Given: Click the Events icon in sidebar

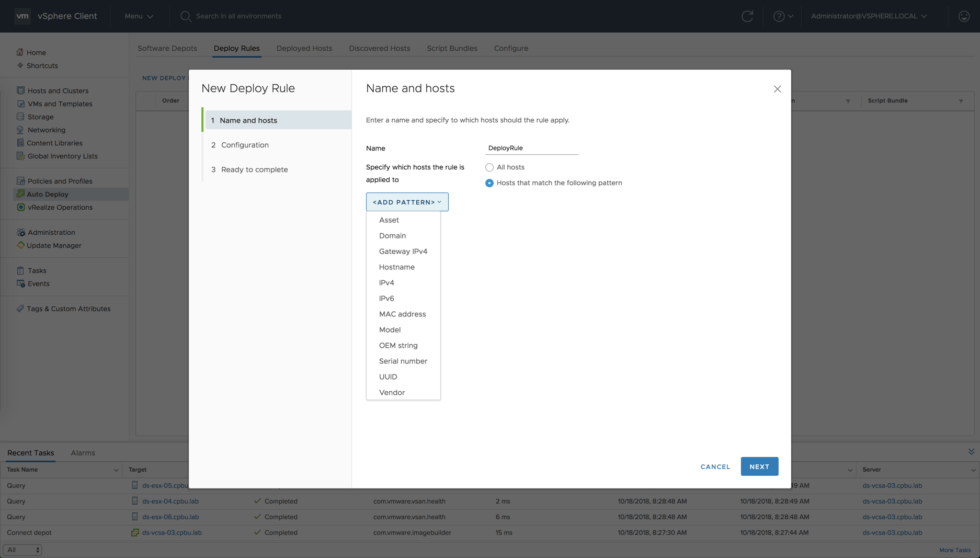Looking at the screenshot, I should coord(20,283).
